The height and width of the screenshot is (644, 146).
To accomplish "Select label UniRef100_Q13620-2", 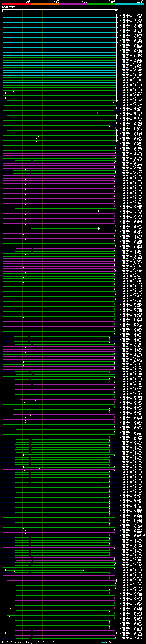I will tap(132, 535).
